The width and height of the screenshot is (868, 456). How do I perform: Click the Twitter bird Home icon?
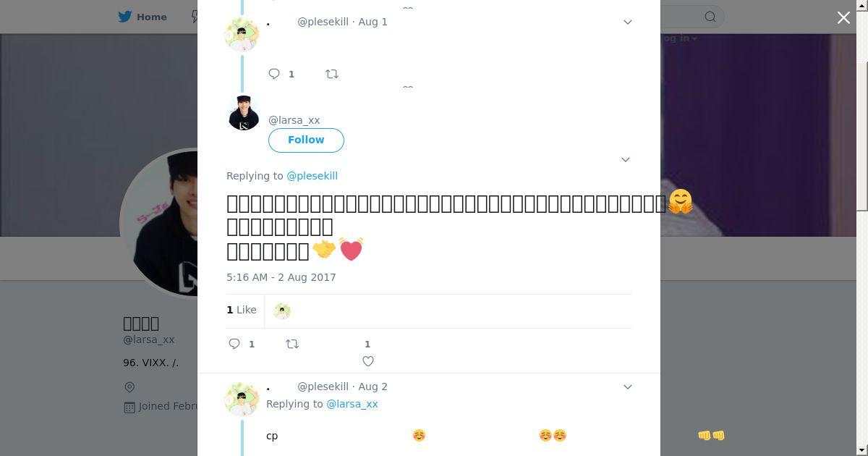tap(125, 17)
